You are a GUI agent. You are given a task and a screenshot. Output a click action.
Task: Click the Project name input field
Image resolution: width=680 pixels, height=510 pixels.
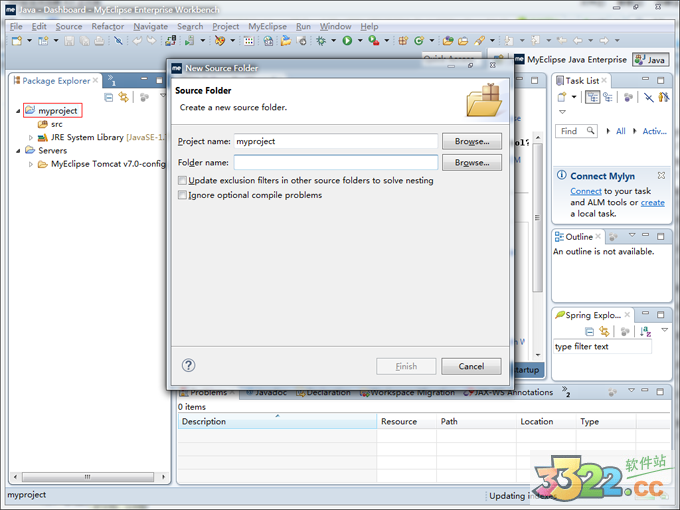(x=336, y=141)
